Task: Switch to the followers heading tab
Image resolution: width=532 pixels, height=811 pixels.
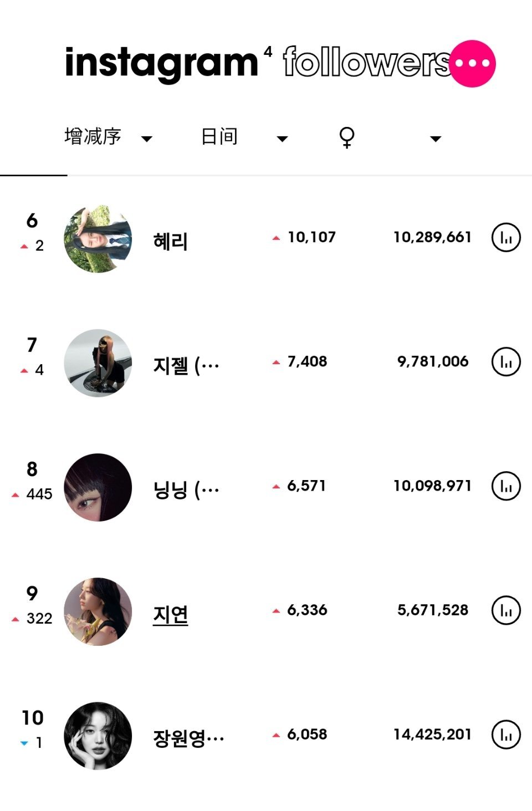Action: (x=367, y=62)
